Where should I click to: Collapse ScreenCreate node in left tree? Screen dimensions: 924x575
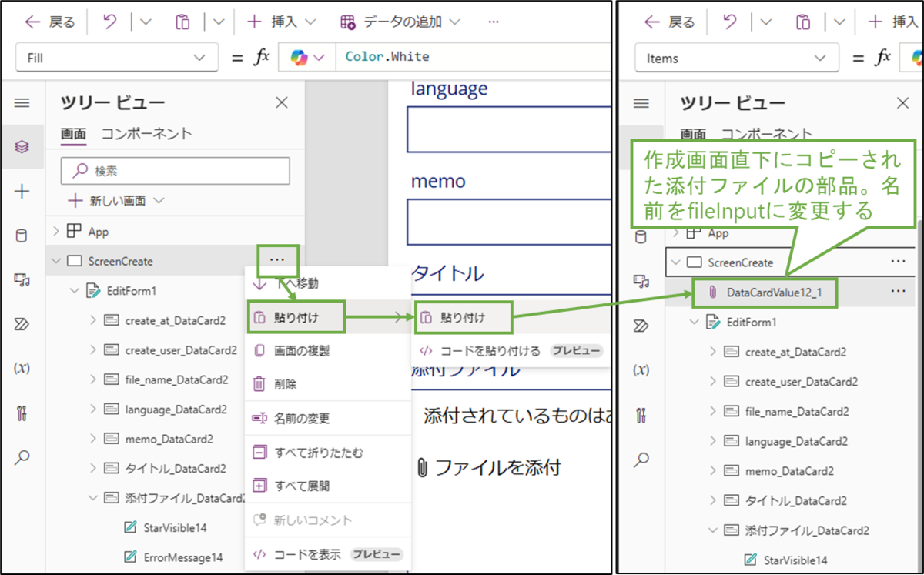(x=55, y=261)
